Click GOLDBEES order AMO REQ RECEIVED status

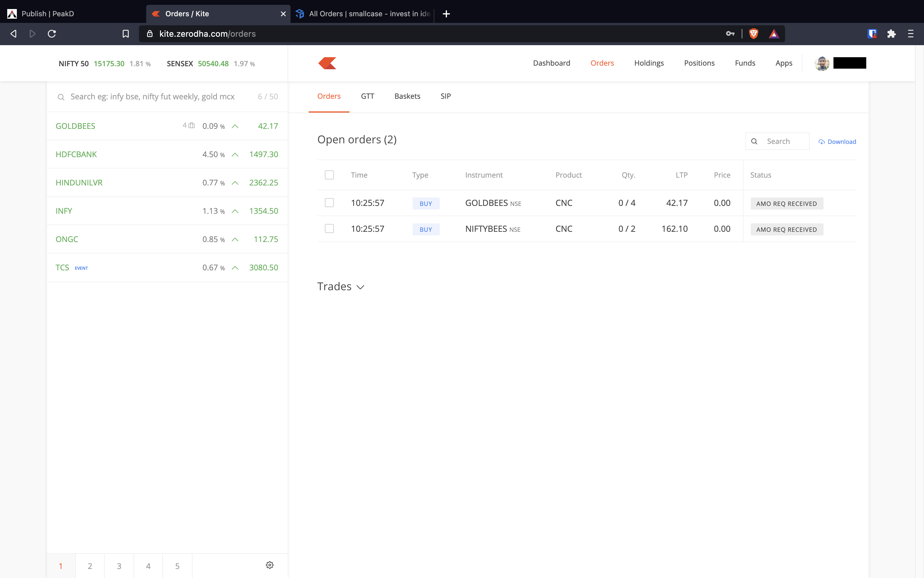(787, 204)
